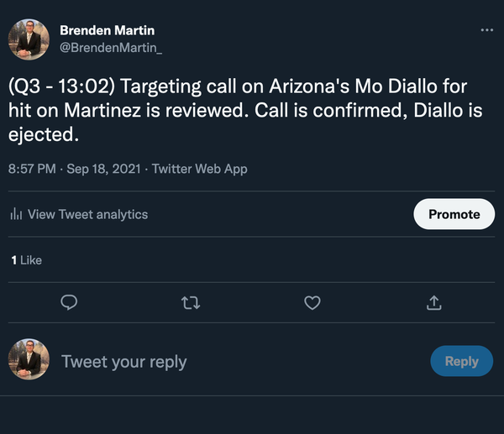Open the tweet's more options menu
Screen dimensions: 504x434
pyautogui.click(x=487, y=30)
